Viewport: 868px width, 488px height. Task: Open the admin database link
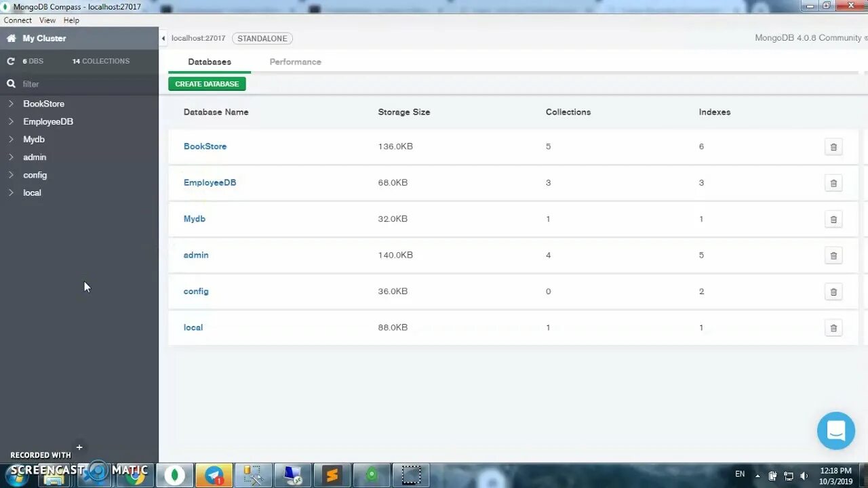click(x=196, y=255)
